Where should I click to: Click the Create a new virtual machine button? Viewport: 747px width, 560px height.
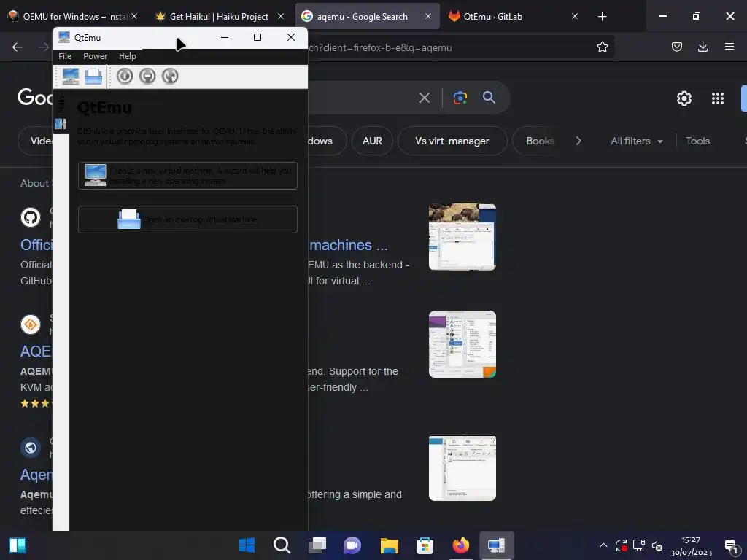[187, 176]
